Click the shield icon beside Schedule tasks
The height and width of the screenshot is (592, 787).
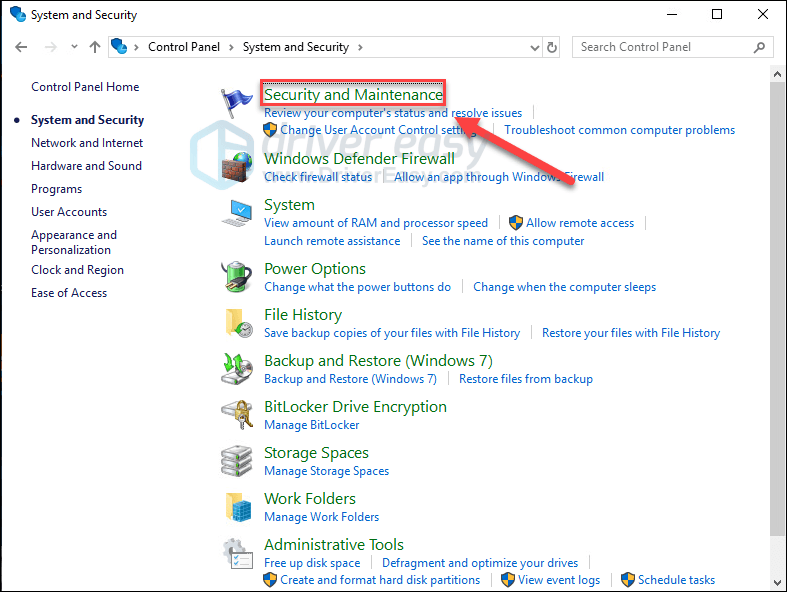pyautogui.click(x=628, y=579)
